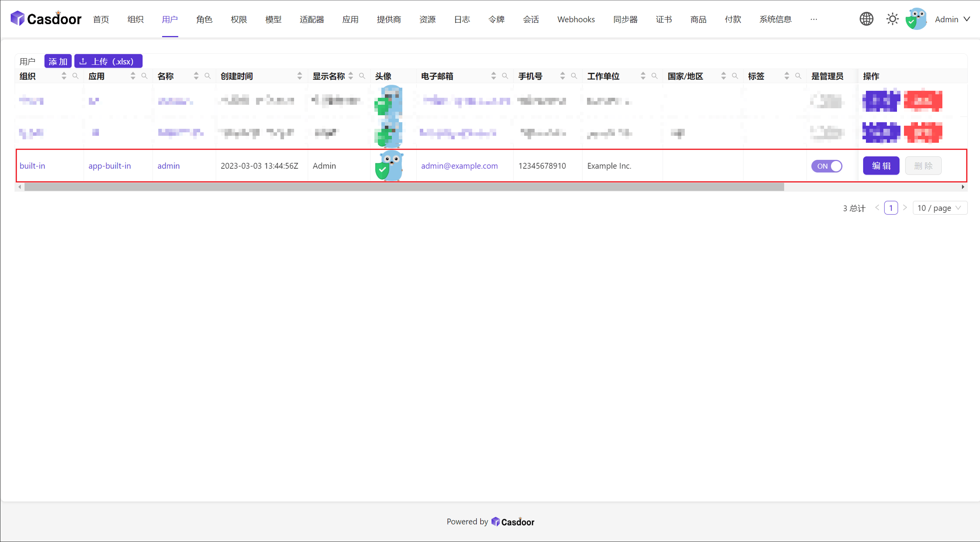Sort the 标签 column
This screenshot has width=980, height=542.
(787, 76)
